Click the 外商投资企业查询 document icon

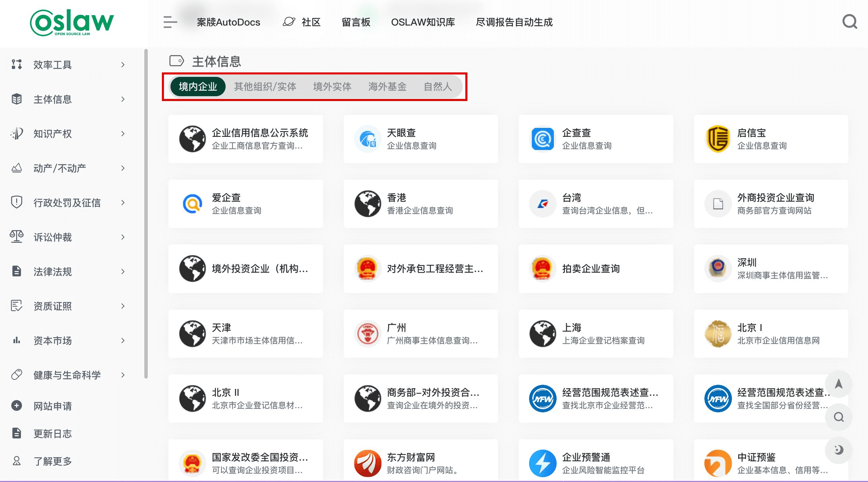pyautogui.click(x=718, y=204)
